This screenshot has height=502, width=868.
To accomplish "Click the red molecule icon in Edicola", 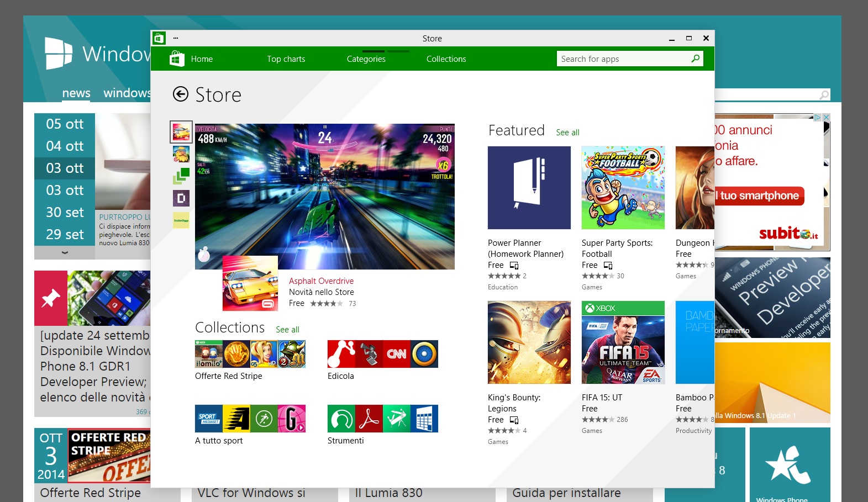I will pyautogui.click(x=341, y=354).
